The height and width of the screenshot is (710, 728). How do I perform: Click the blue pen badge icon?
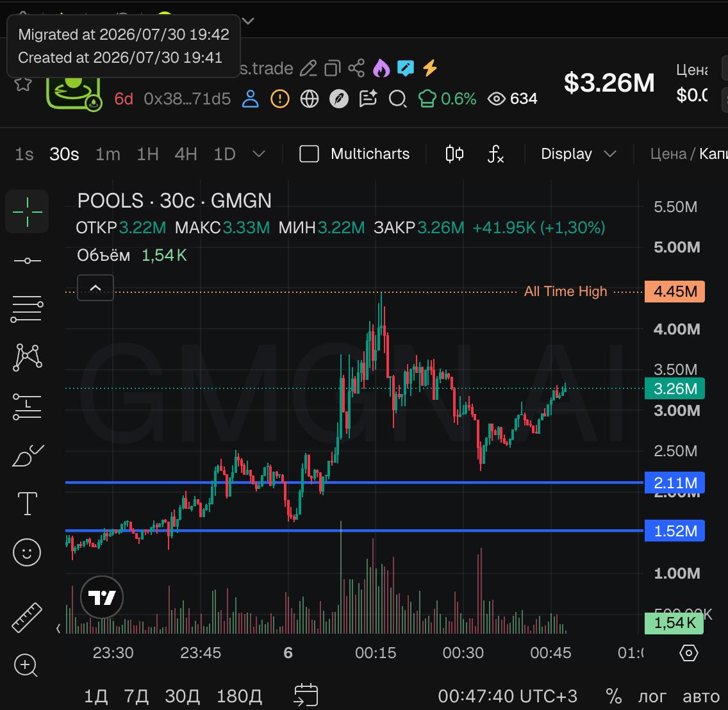(x=405, y=69)
